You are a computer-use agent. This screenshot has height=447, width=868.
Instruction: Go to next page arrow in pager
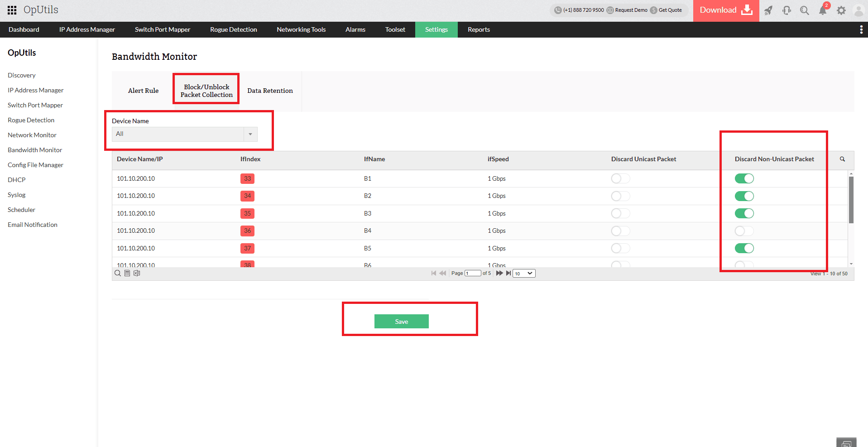[x=499, y=273]
